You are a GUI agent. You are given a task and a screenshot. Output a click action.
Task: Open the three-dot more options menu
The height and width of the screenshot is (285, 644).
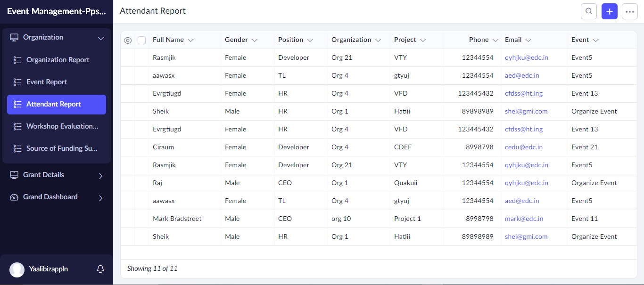(629, 11)
